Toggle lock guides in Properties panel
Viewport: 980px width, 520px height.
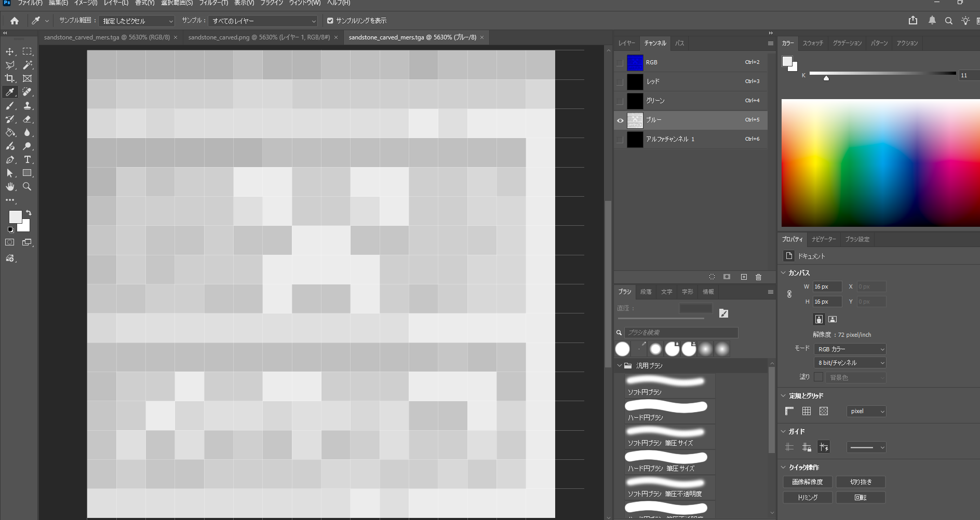coord(807,447)
